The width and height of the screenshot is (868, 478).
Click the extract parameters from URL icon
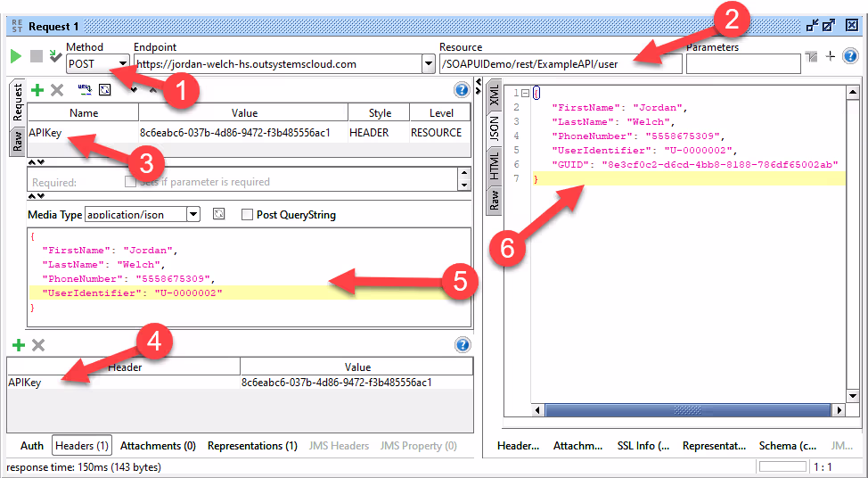click(85, 88)
